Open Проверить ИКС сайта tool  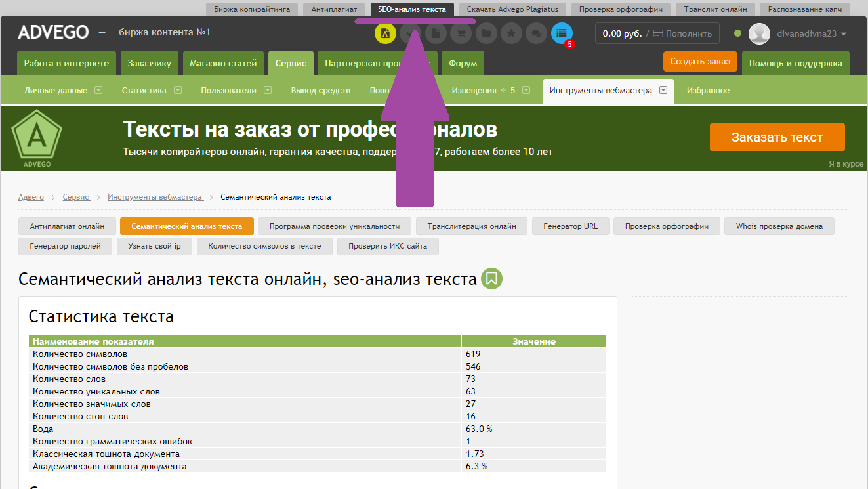tap(388, 247)
